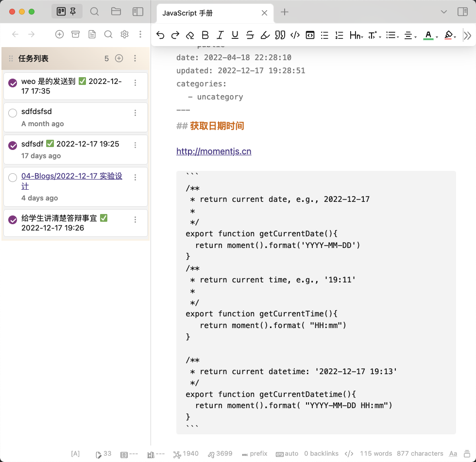Apply the green font color A
The image size is (476, 462).
pyautogui.click(x=428, y=35)
